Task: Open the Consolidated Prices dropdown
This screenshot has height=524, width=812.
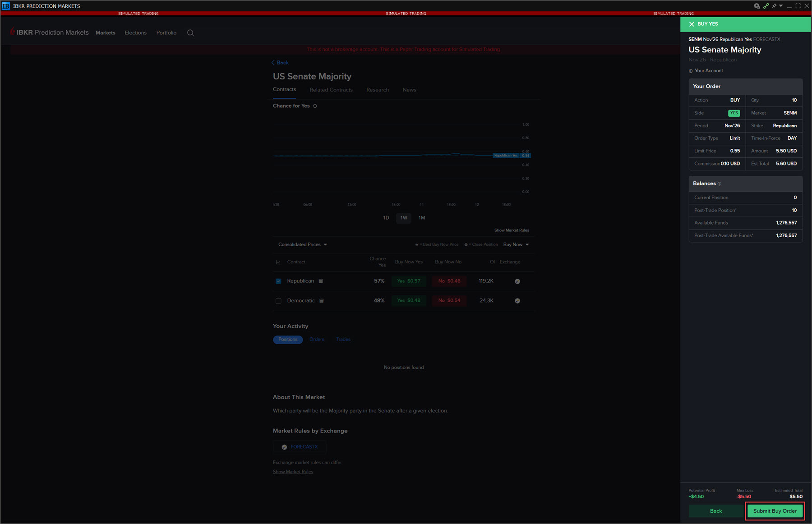Action: [302, 244]
